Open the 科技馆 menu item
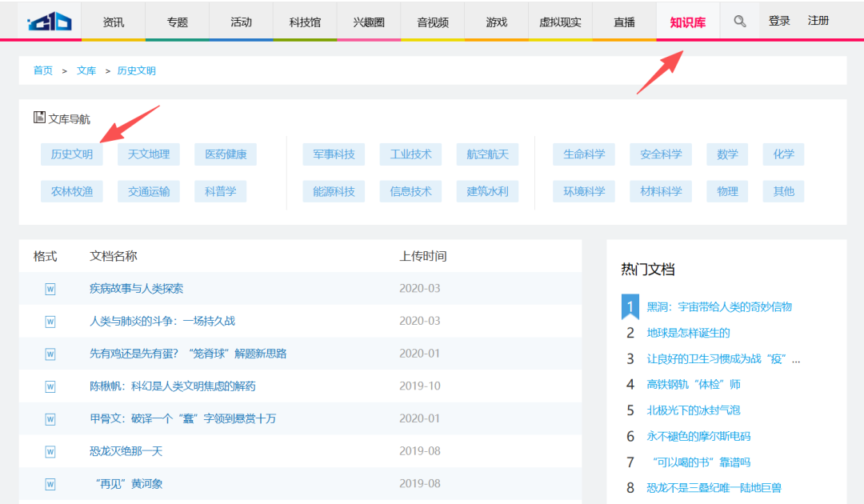 point(304,21)
